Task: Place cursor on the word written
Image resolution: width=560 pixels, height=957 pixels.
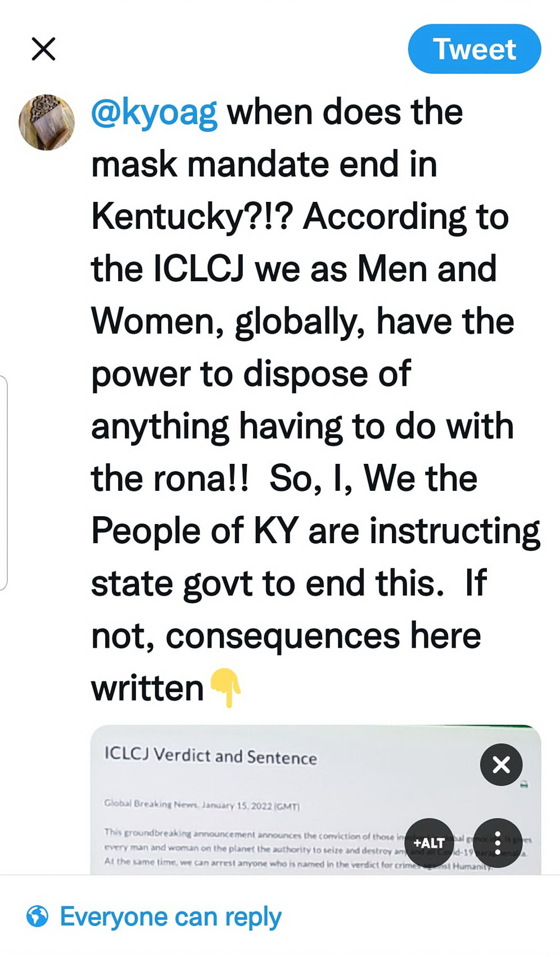Action: click(x=147, y=688)
